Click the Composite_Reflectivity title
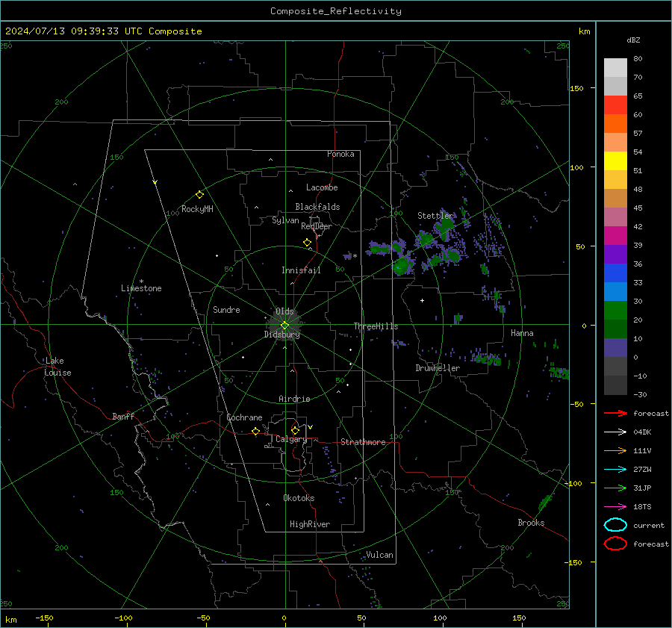672x628 pixels. click(x=336, y=11)
